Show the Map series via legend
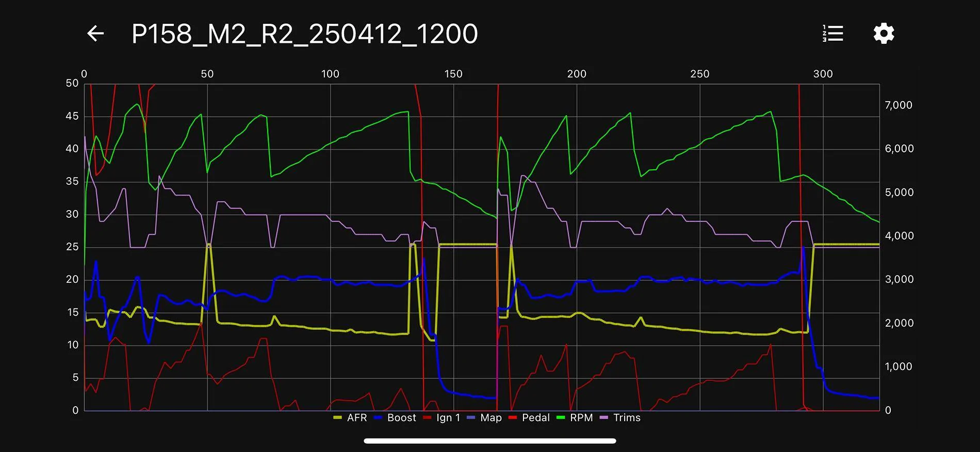 484,417
